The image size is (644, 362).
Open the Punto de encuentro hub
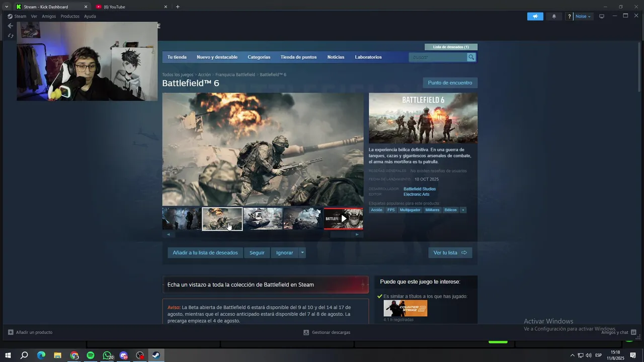pyautogui.click(x=450, y=82)
